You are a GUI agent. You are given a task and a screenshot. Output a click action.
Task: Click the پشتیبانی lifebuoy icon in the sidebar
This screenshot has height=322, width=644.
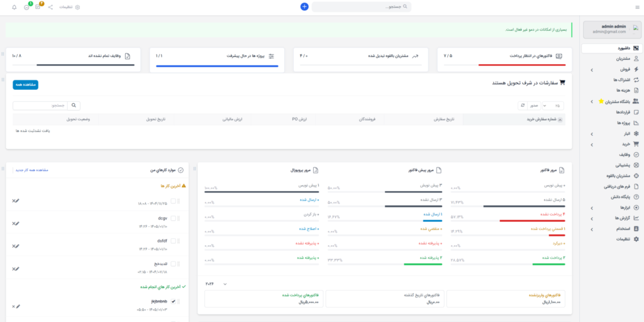click(636, 165)
